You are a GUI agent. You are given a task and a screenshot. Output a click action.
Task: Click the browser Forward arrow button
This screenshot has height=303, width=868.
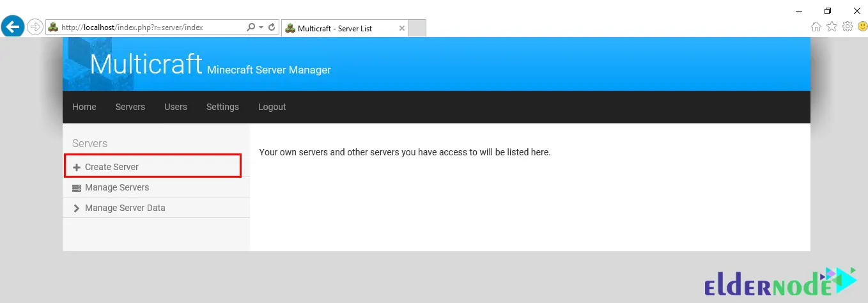35,27
